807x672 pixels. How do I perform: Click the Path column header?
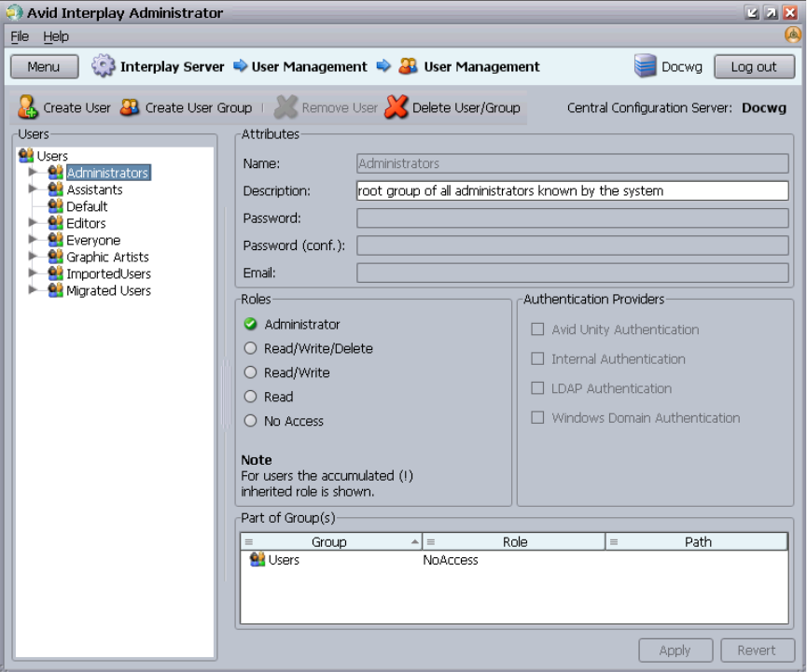click(x=697, y=541)
